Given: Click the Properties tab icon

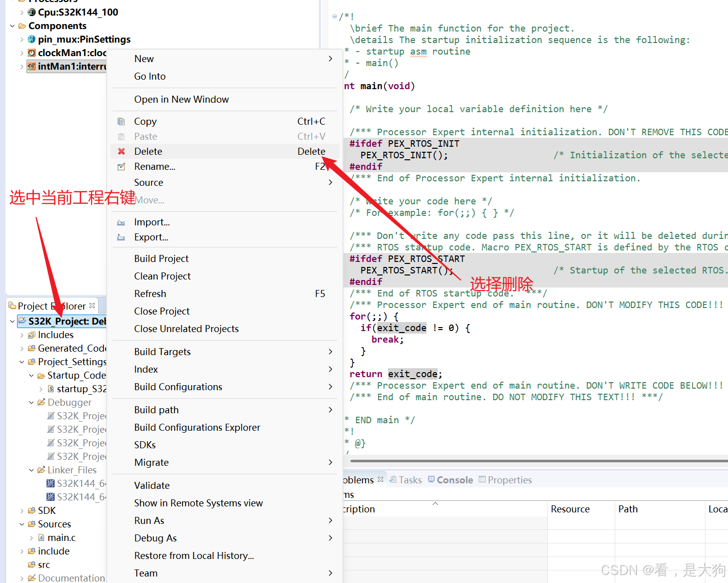Looking at the screenshot, I should tap(482, 479).
